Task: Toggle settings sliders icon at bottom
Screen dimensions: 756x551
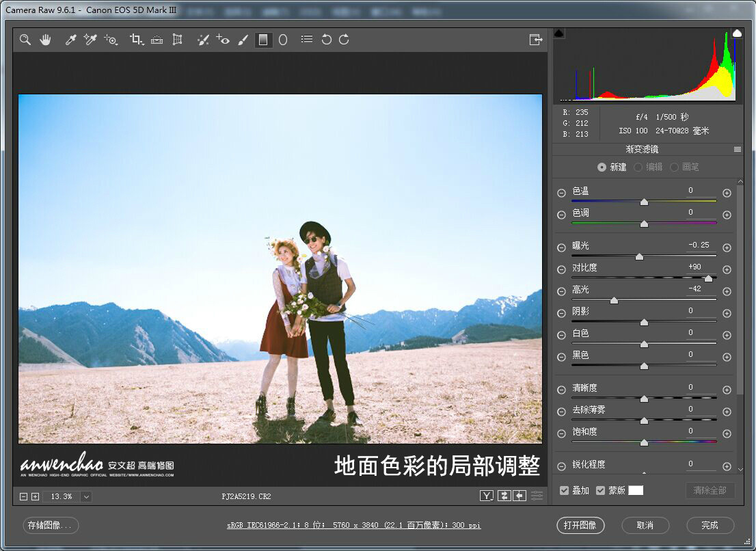Action: 537,496
